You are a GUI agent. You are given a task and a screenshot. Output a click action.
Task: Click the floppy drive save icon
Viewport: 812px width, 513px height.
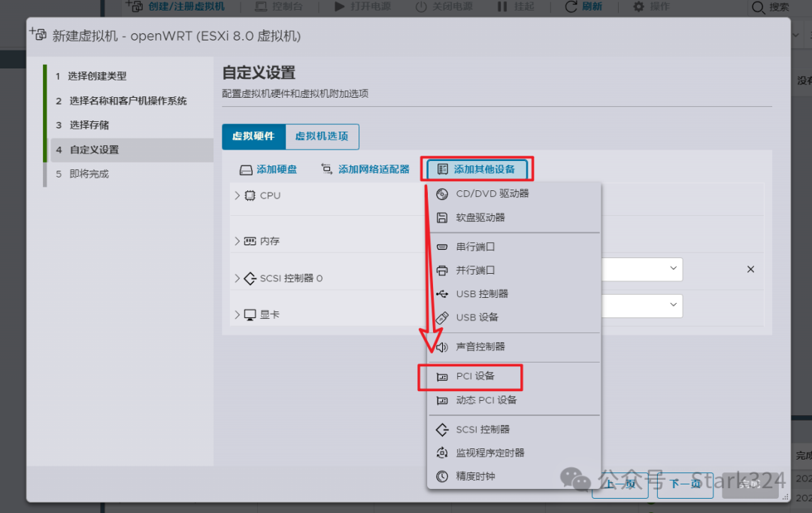click(442, 217)
